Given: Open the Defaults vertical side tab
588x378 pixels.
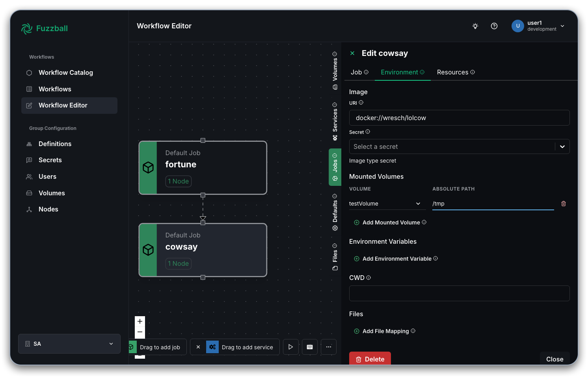Looking at the screenshot, I should (x=335, y=212).
